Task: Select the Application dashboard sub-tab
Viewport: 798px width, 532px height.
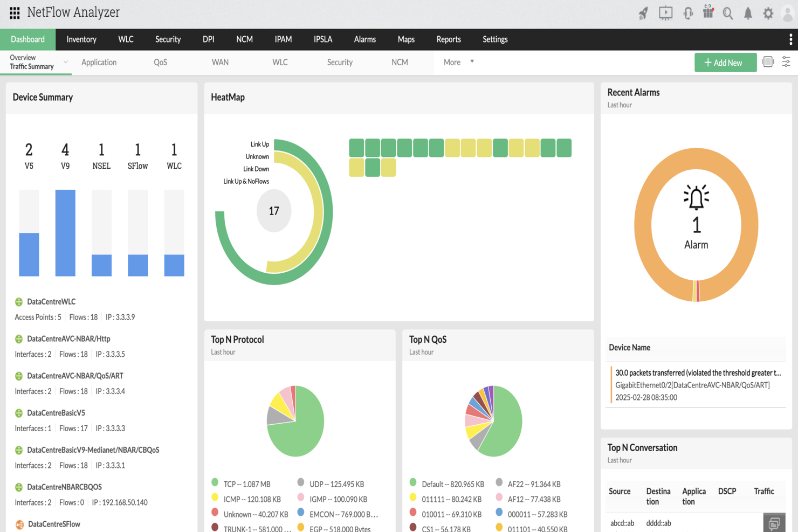Action: pyautogui.click(x=99, y=63)
